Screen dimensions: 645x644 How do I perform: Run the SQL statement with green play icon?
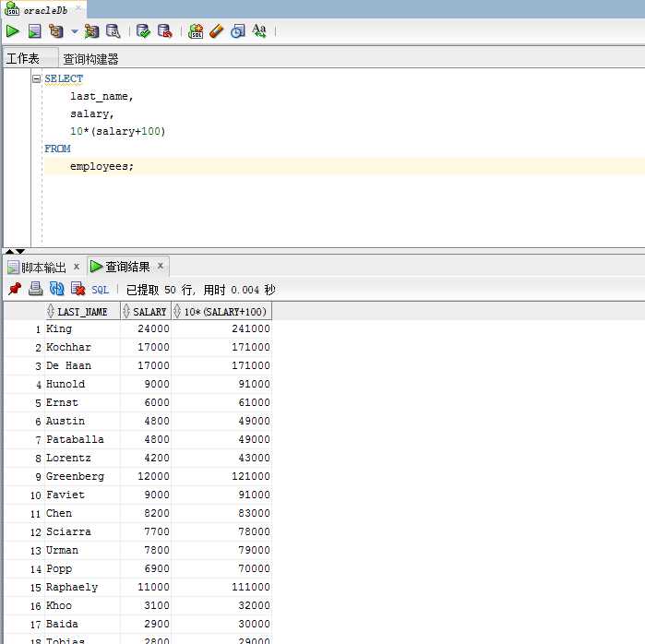(x=12, y=30)
